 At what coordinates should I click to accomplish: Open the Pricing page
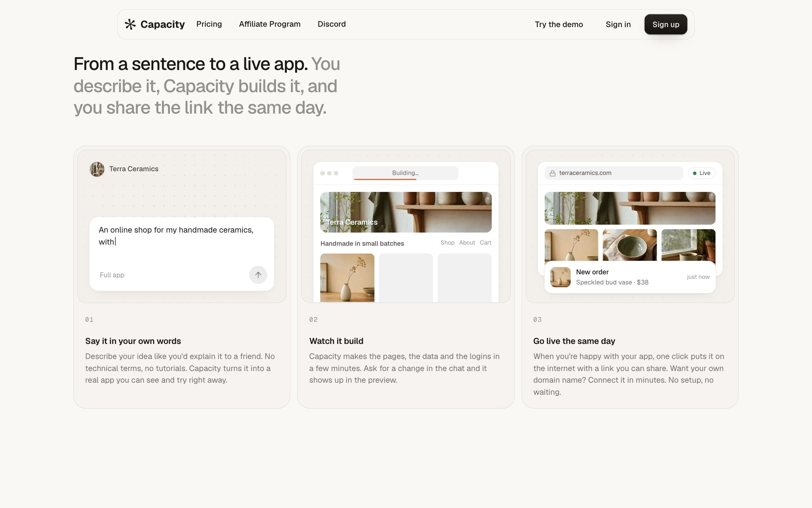(209, 24)
